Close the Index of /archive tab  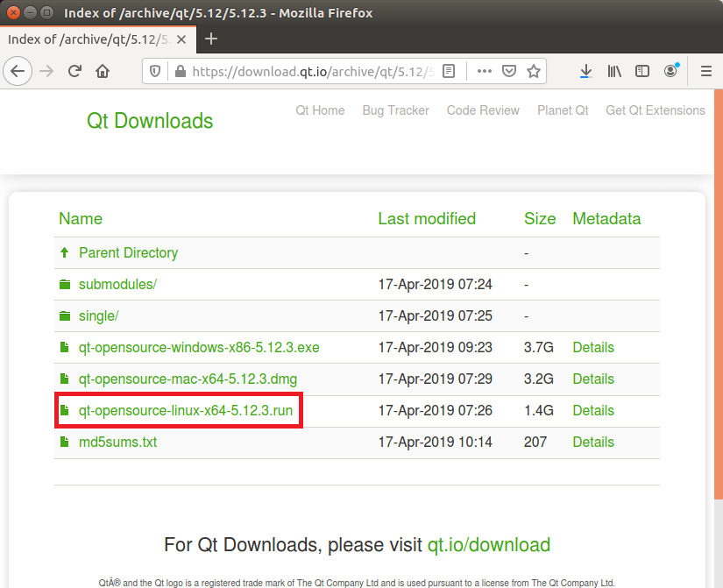[x=181, y=39]
